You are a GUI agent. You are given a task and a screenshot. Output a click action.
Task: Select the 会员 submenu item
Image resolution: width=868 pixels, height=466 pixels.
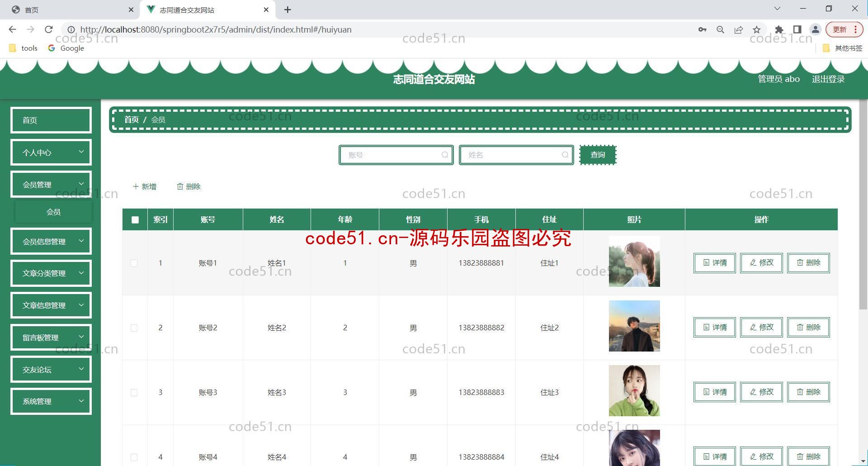point(53,212)
